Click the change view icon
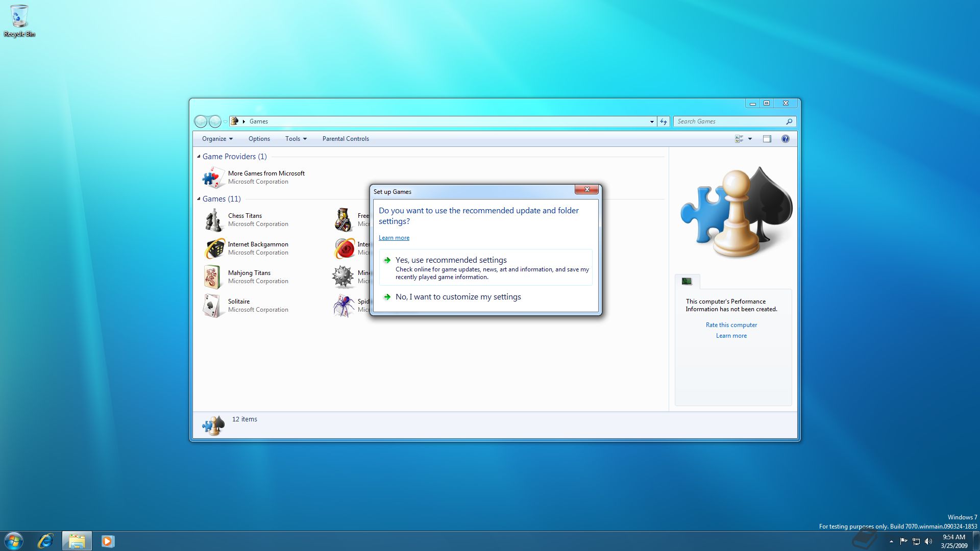This screenshot has height=551, width=980. (739, 139)
